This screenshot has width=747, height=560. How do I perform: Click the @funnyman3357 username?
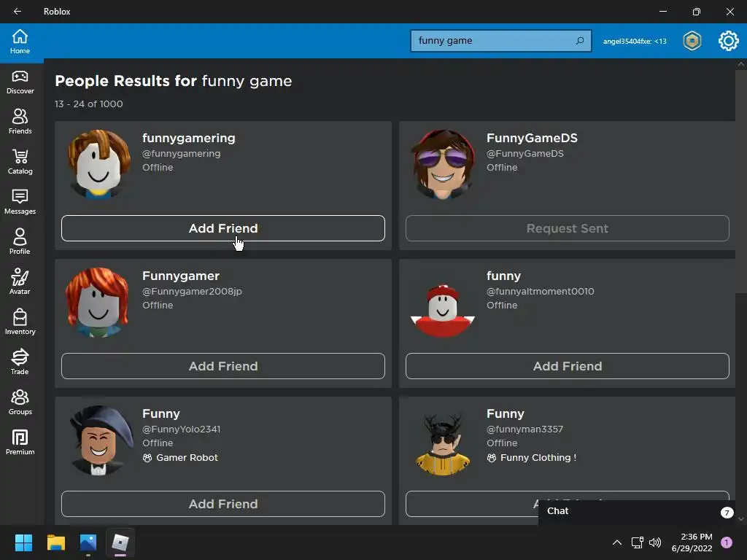click(525, 429)
